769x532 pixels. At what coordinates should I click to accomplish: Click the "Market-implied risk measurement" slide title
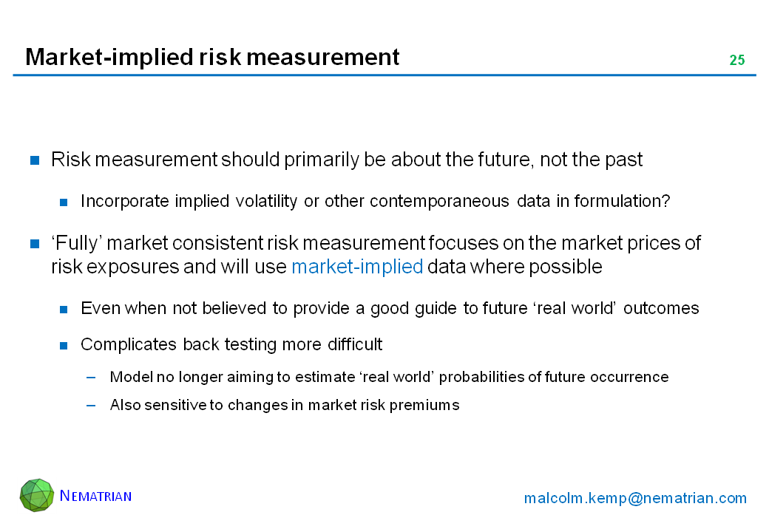(x=212, y=57)
